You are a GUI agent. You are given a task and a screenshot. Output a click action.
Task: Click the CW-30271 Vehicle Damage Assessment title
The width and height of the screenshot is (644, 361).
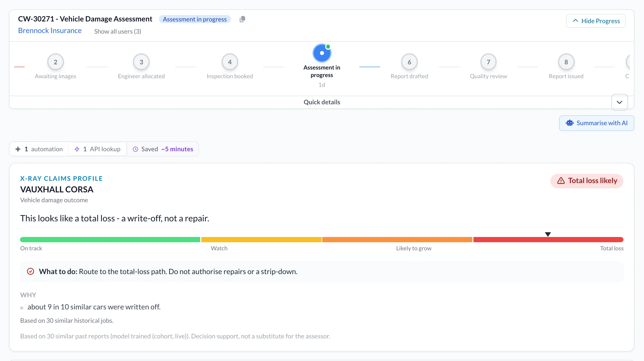[85, 19]
